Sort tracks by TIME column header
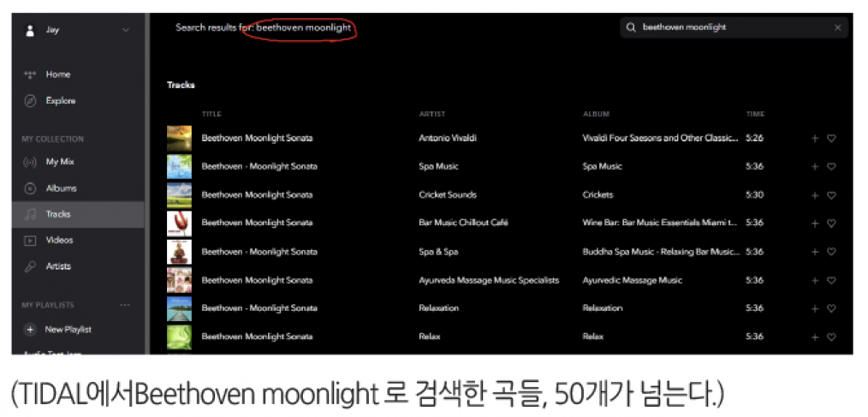Screen dimensions: 868x417 pyautogui.click(x=755, y=114)
